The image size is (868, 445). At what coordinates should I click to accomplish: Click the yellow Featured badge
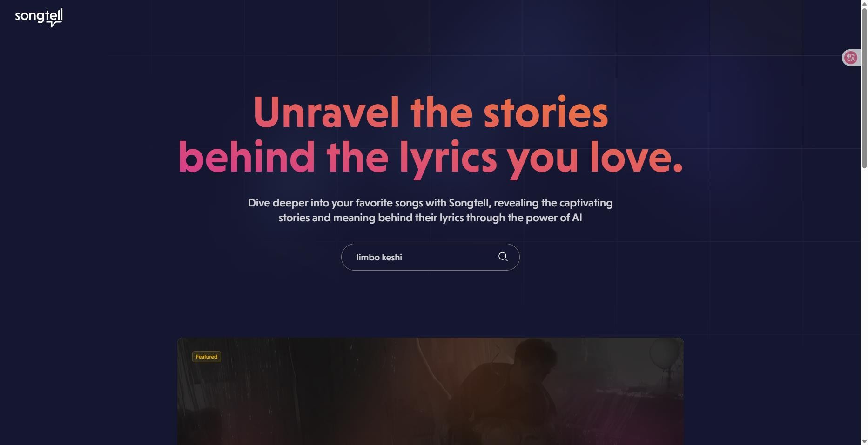pyautogui.click(x=207, y=357)
